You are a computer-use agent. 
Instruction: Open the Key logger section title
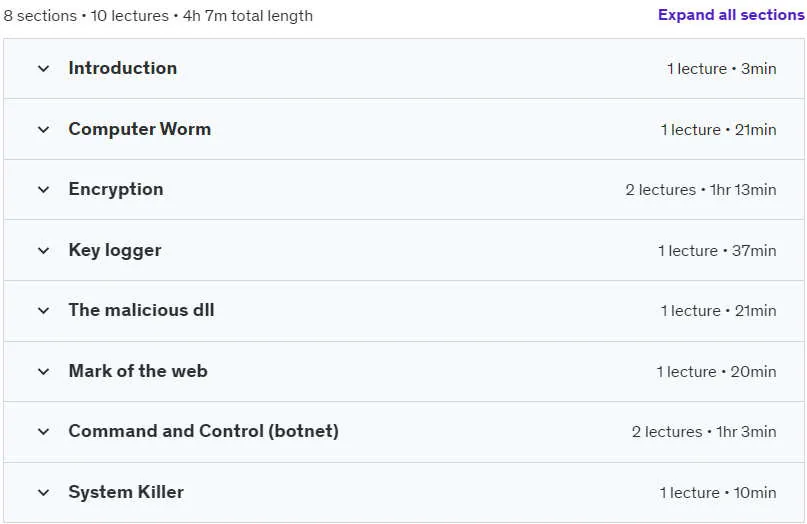115,250
